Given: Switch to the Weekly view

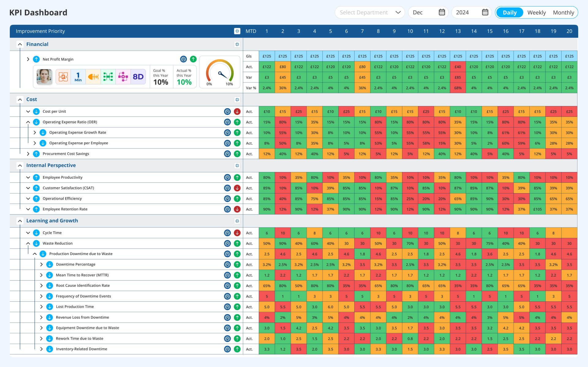Looking at the screenshot, I should (537, 13).
